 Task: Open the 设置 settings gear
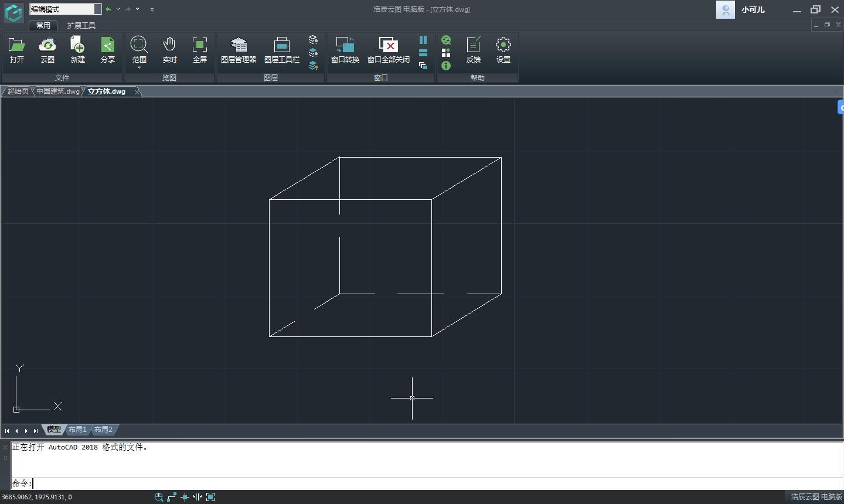click(503, 50)
